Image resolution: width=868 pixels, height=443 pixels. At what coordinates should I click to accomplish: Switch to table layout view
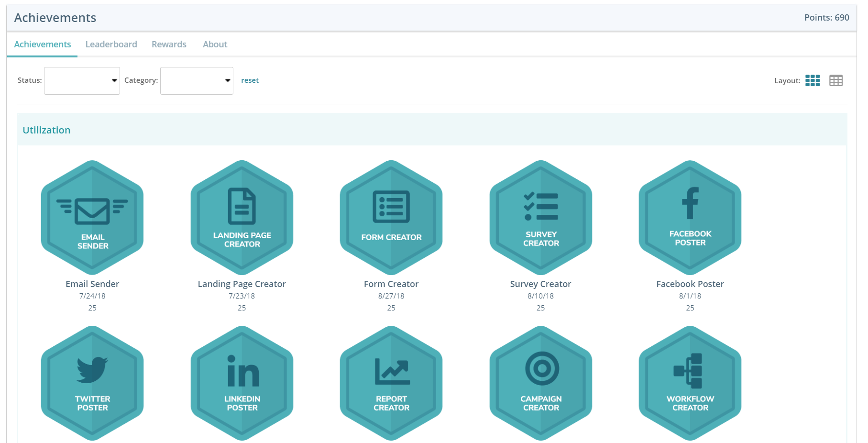(x=836, y=80)
